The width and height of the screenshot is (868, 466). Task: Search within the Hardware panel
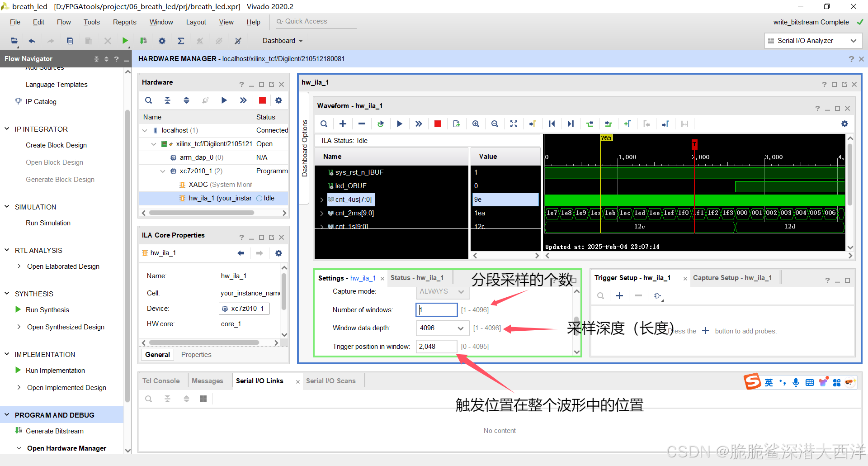click(x=148, y=100)
